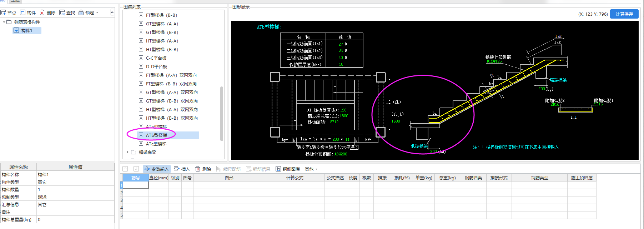This screenshot has height=229, width=644.
Task: Open the 锁定 dropdown arrow
Action: click(97, 13)
